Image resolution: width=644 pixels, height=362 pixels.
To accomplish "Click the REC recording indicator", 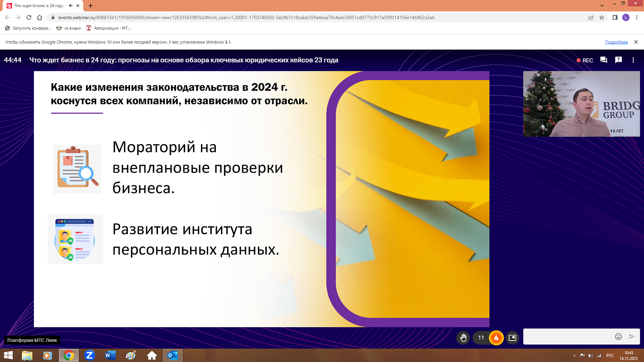I will pos(585,60).
